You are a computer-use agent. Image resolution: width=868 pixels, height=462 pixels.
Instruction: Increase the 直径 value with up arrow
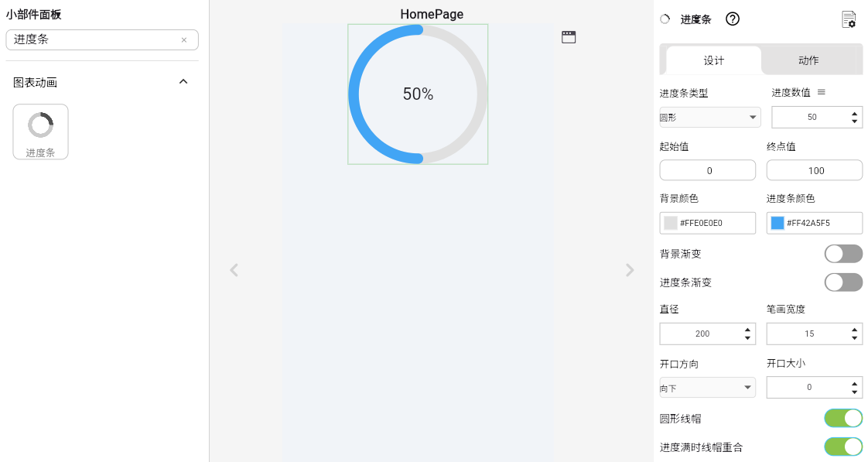(747, 330)
